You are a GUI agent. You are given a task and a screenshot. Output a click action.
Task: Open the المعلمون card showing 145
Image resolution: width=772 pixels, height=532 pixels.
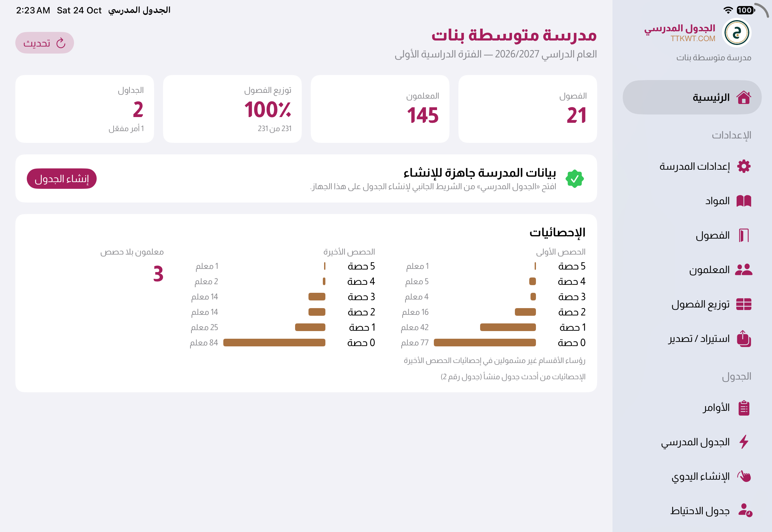pos(380,109)
